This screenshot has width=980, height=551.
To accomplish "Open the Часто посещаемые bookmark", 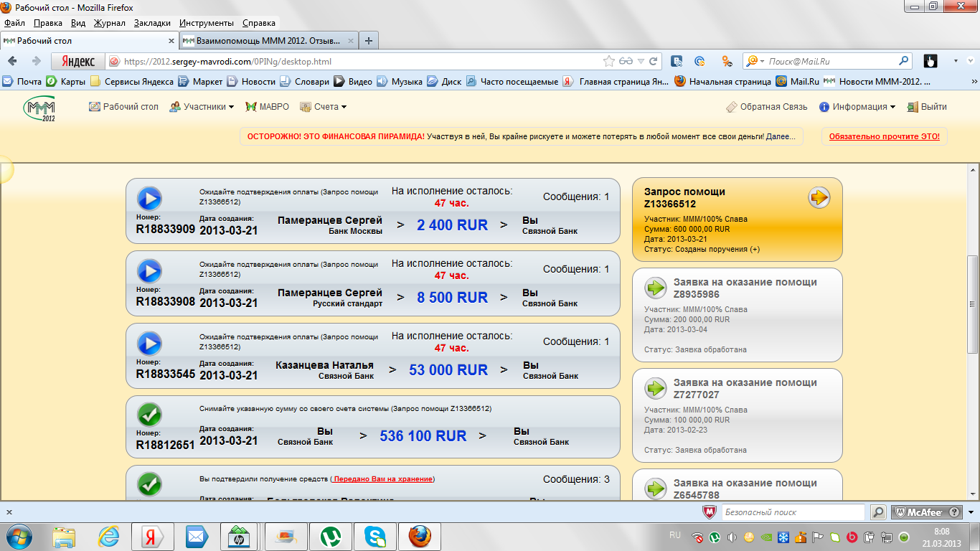I will [512, 82].
